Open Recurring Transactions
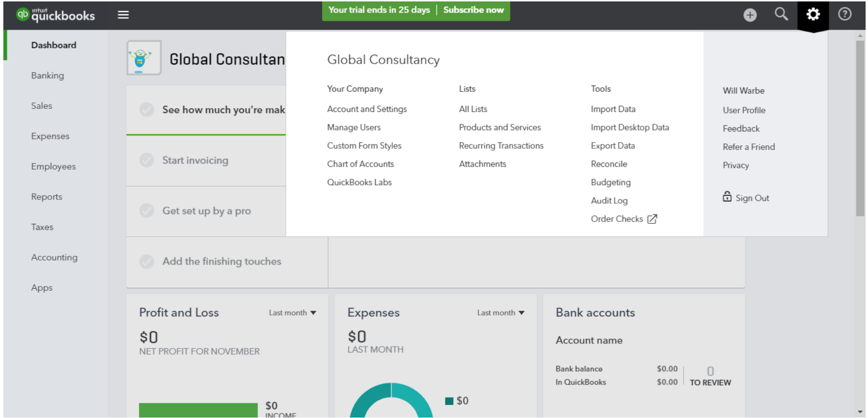 [x=501, y=145]
